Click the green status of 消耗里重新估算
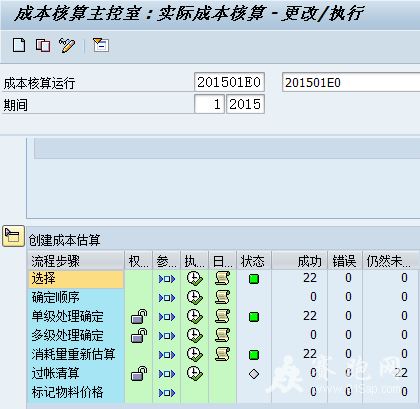420x409 pixels. pos(254,355)
